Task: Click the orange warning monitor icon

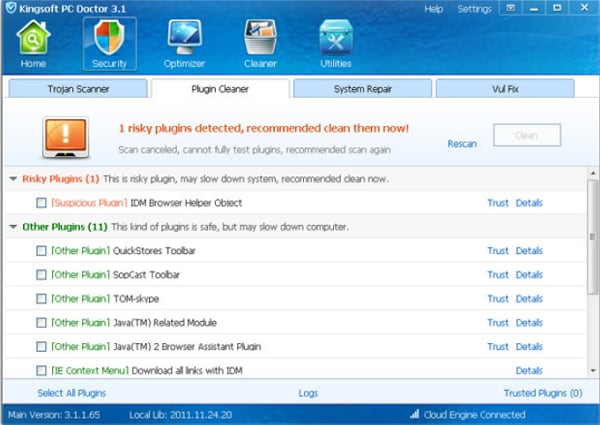Action: (66, 138)
